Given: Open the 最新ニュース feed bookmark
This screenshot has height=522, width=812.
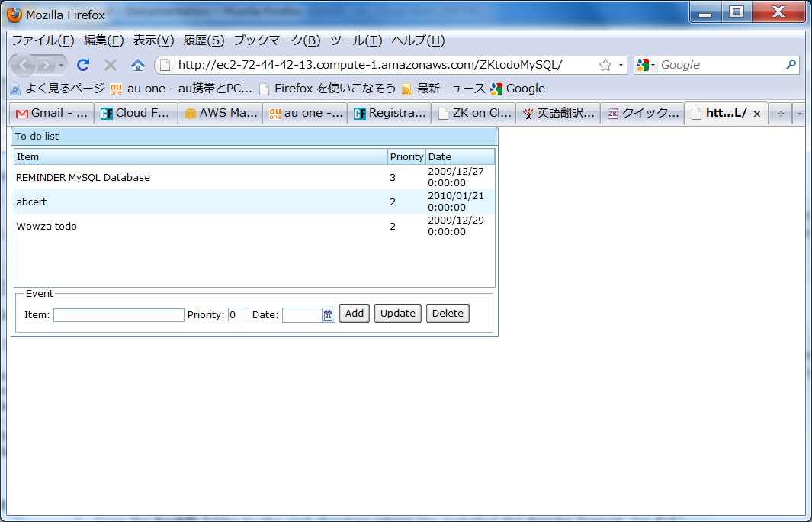Looking at the screenshot, I should click(443, 89).
